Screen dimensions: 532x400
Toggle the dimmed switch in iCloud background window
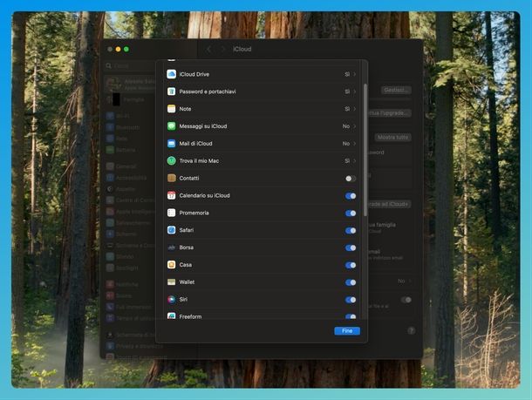pyautogui.click(x=406, y=300)
